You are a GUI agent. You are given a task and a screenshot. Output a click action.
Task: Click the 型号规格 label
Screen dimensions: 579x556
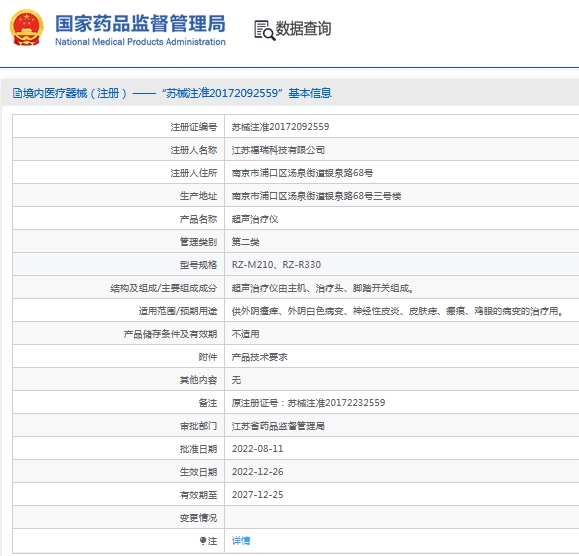click(x=198, y=265)
